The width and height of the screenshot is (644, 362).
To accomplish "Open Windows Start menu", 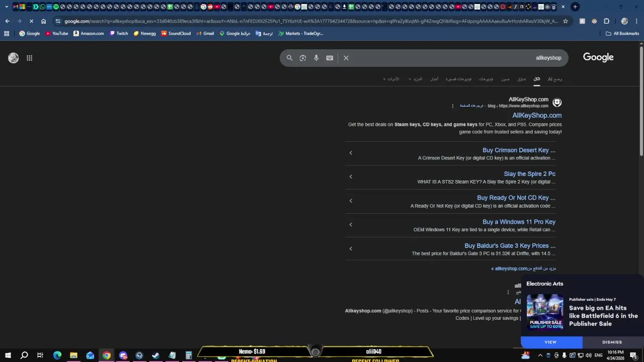I will (8, 355).
